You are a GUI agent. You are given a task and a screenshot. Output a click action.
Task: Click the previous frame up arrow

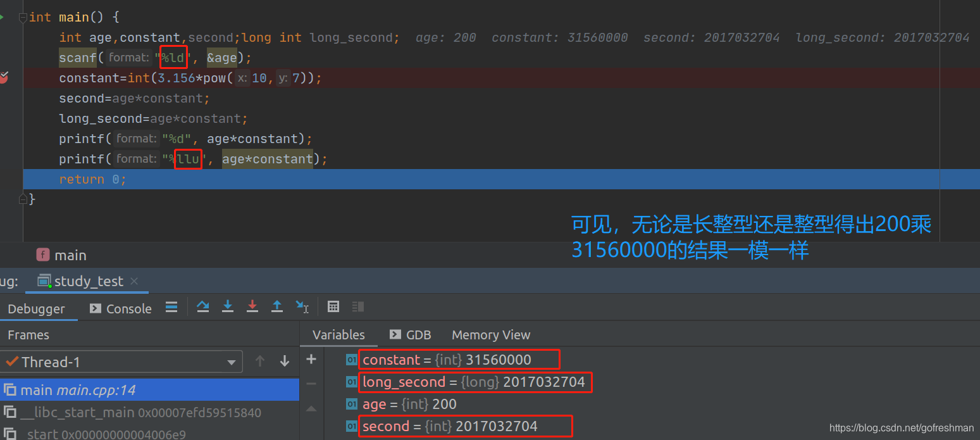tap(259, 361)
